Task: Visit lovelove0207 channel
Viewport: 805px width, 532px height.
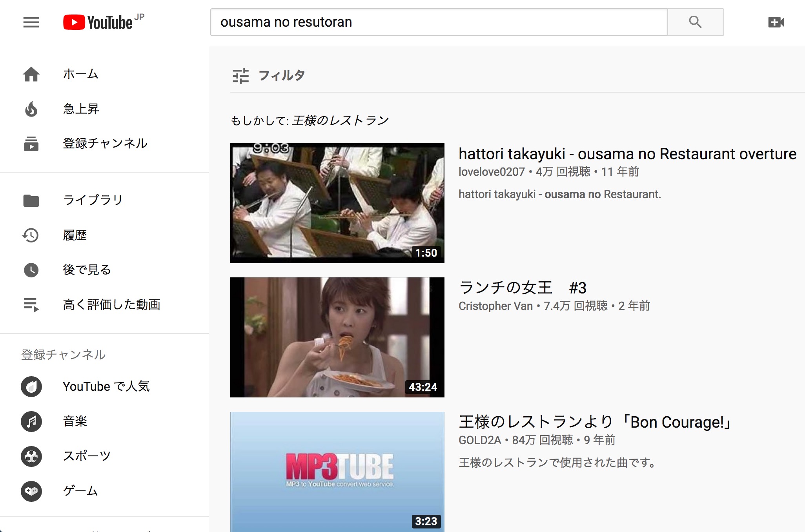Action: pos(492,172)
